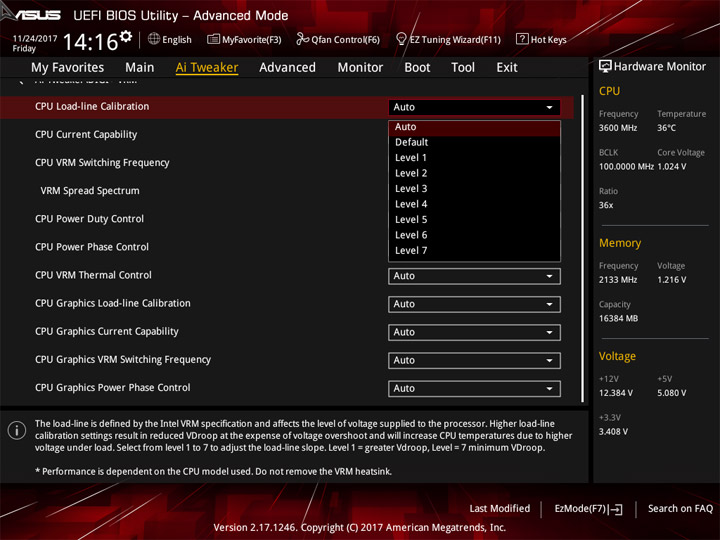Viewport: 720px width, 540px height.
Task: Select Default in the dropdown list
Action: click(x=474, y=142)
